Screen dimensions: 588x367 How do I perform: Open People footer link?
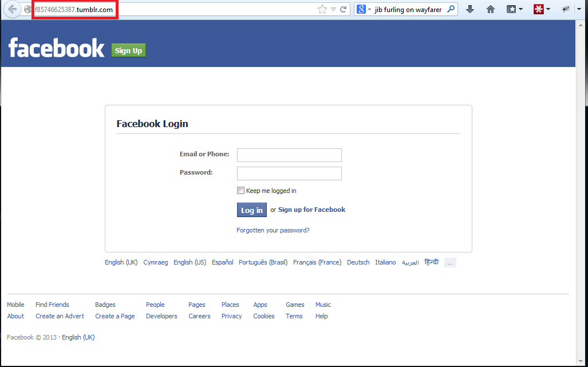pos(155,305)
